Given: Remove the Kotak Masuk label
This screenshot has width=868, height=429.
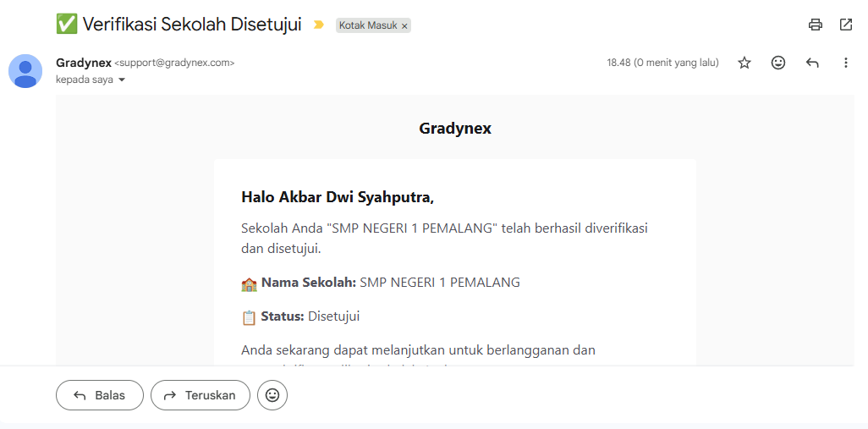Looking at the screenshot, I should click(404, 25).
